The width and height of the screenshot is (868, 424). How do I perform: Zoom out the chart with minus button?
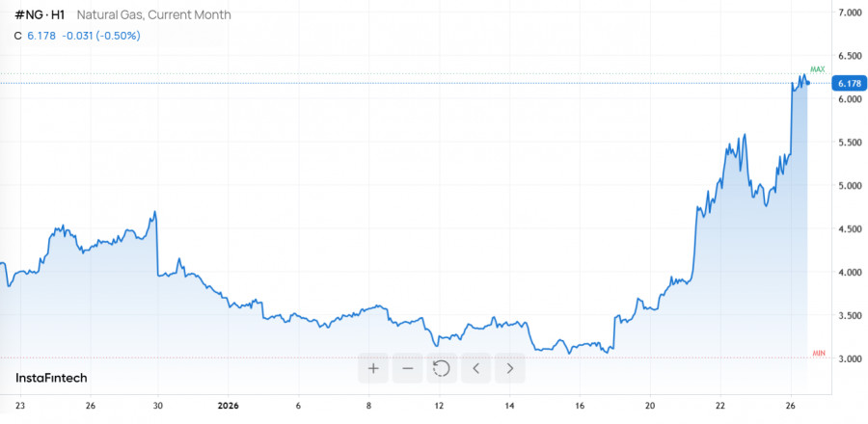point(408,367)
